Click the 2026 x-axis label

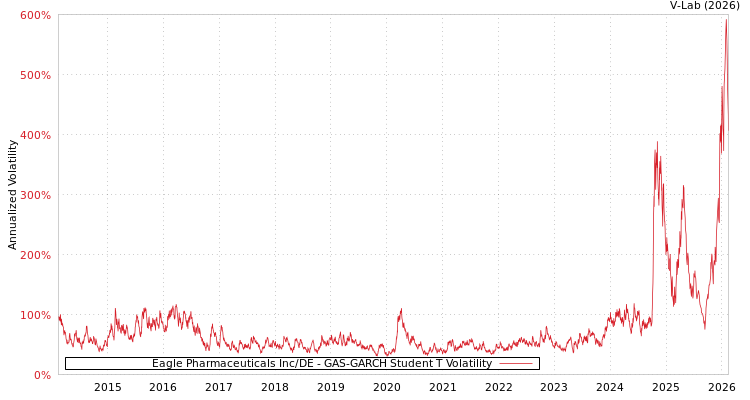[x=721, y=387]
